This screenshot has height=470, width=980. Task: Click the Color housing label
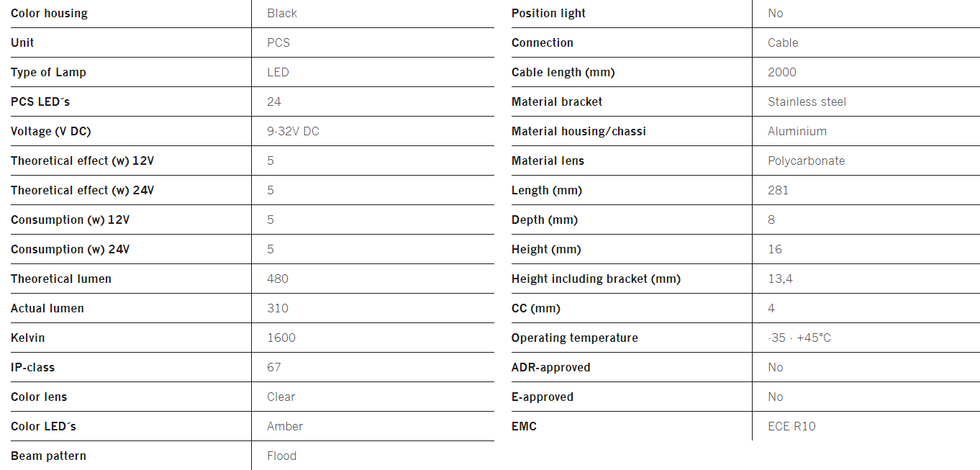(49, 13)
